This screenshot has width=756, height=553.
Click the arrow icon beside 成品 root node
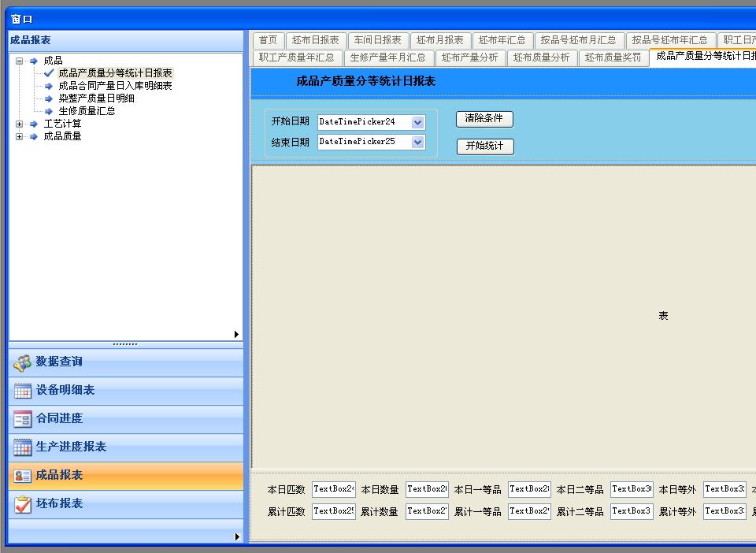34,61
